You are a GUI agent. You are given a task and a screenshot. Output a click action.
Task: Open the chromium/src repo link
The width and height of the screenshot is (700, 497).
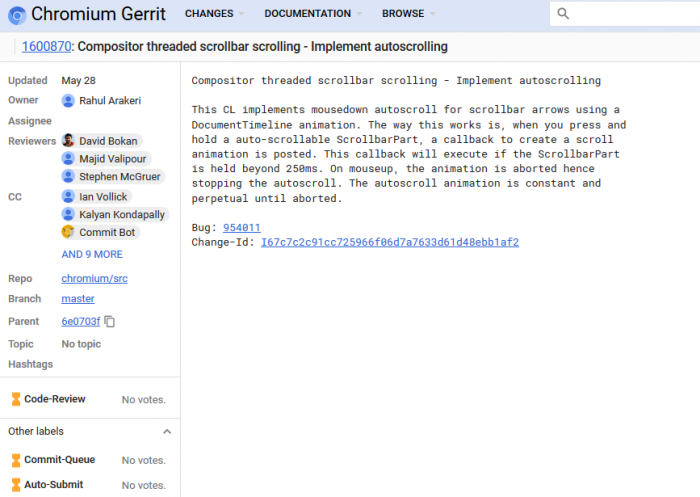pyautogui.click(x=94, y=279)
